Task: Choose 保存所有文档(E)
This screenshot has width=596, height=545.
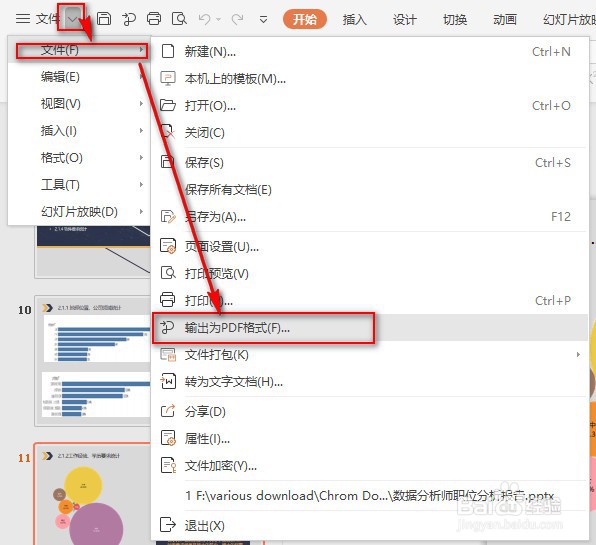Action: tap(369, 190)
